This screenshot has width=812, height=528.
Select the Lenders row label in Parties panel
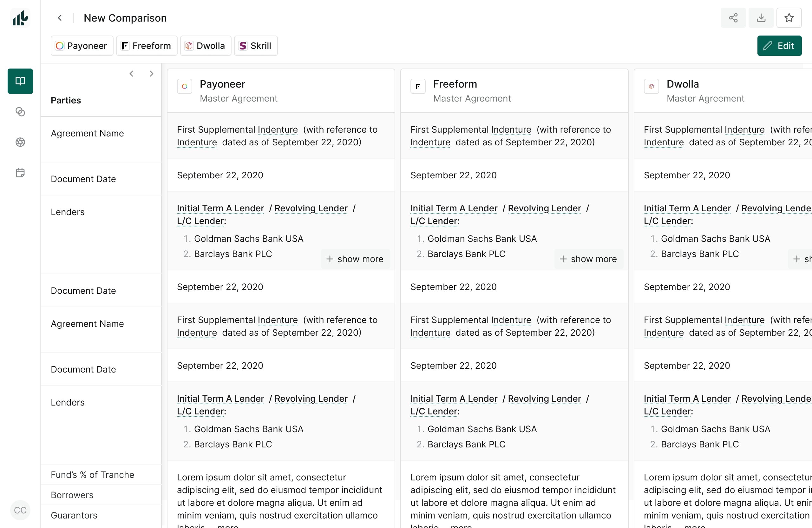point(68,212)
